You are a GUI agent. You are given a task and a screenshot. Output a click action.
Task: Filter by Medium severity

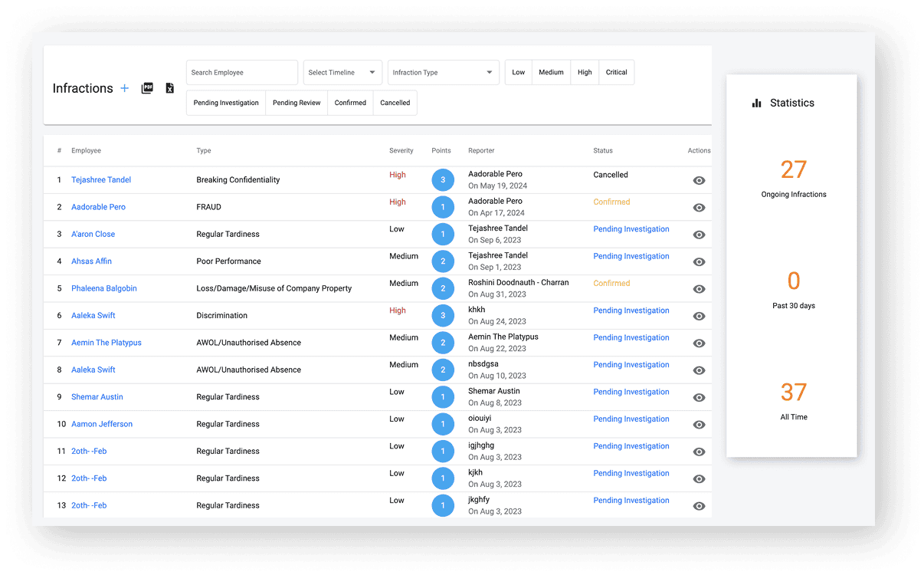coord(551,73)
